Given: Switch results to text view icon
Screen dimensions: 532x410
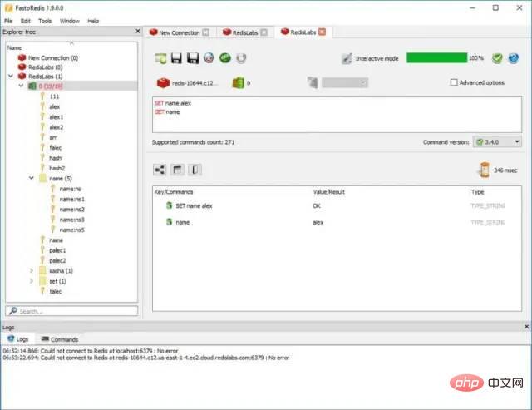Looking at the screenshot, I should click(x=194, y=170).
